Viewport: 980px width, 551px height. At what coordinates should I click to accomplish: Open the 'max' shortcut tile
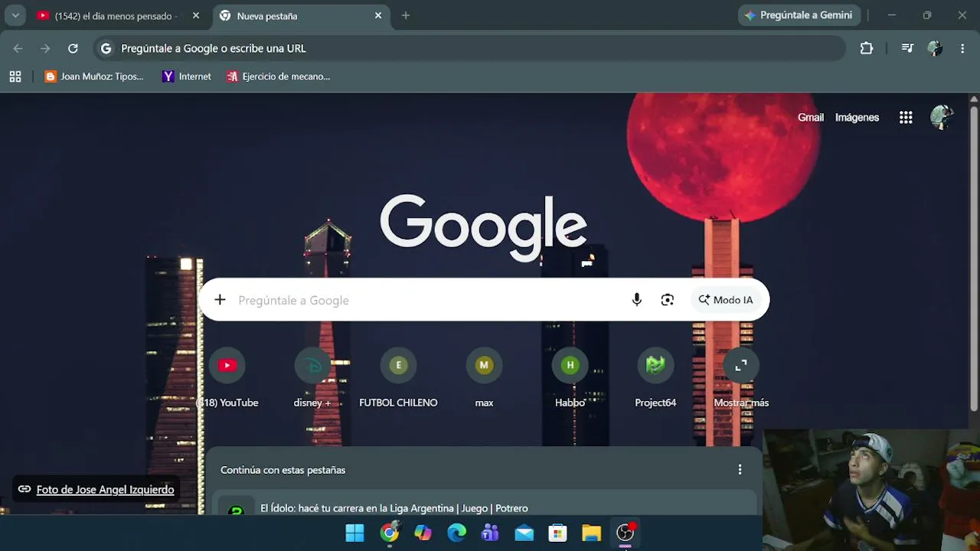point(484,378)
